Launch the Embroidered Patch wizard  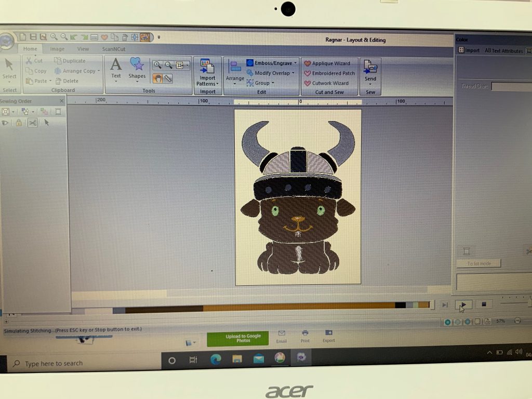(329, 73)
